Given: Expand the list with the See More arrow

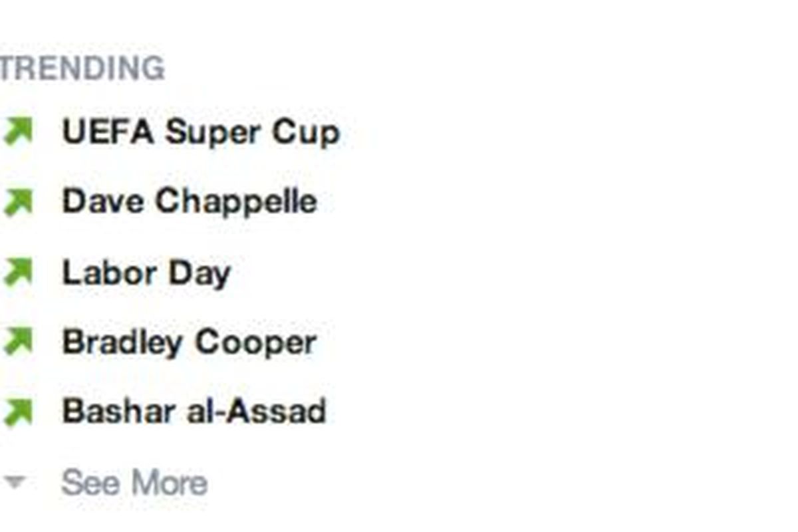Looking at the screenshot, I should tap(14, 481).
